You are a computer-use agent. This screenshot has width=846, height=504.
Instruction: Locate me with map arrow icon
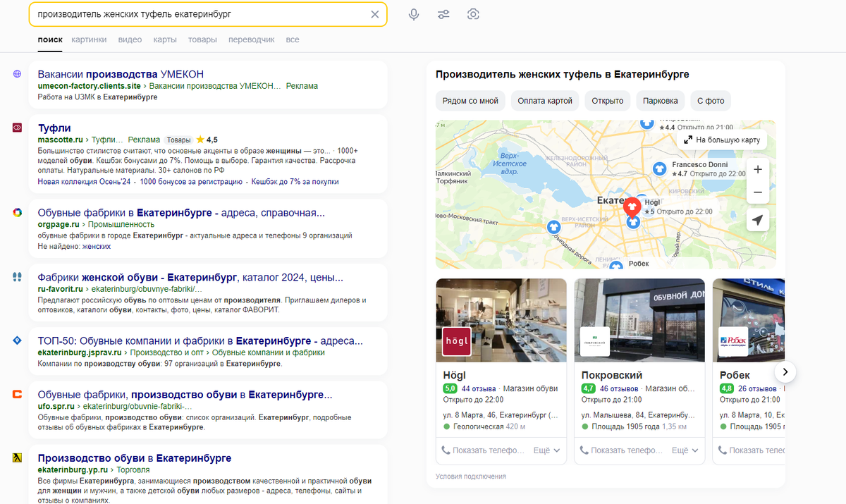(758, 221)
